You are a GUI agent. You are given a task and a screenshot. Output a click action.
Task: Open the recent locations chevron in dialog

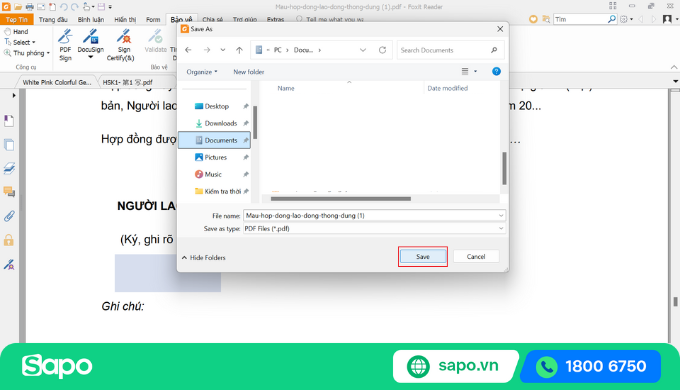pos(223,50)
